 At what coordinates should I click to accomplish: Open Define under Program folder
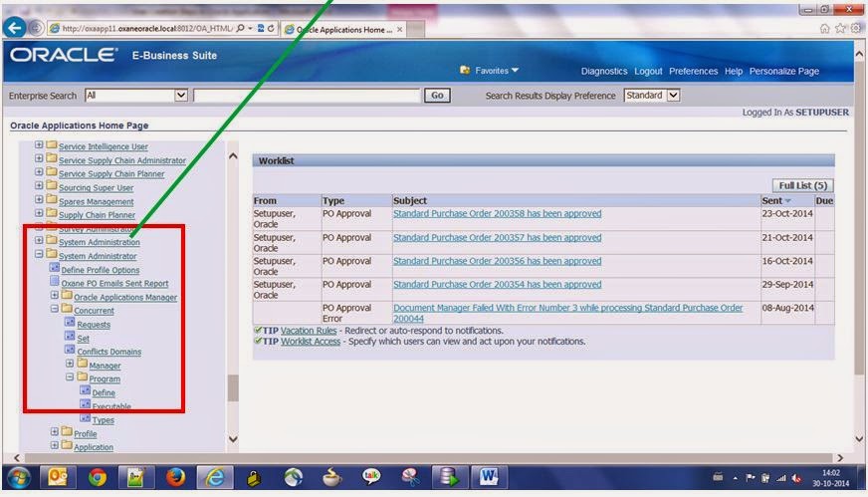[104, 392]
